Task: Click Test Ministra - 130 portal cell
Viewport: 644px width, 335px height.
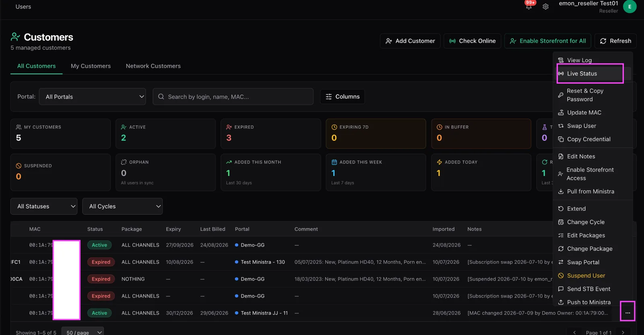Action: [x=260, y=262]
